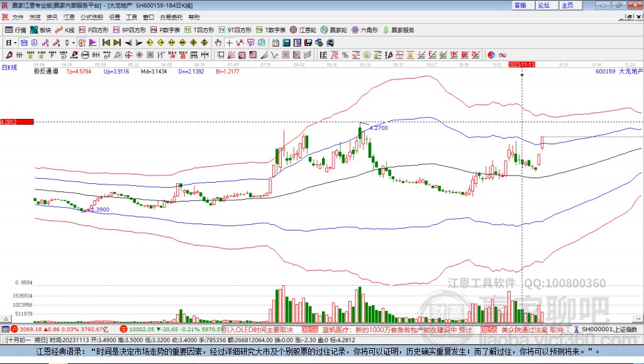Open the dropdown next to the candlestick icon
Viewport: 644px width, 364px height.
tap(74, 43)
